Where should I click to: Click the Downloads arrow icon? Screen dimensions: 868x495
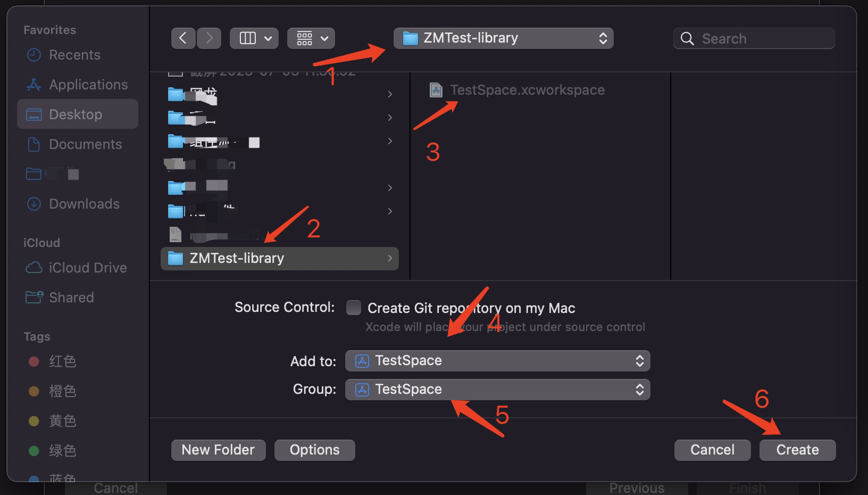34,204
